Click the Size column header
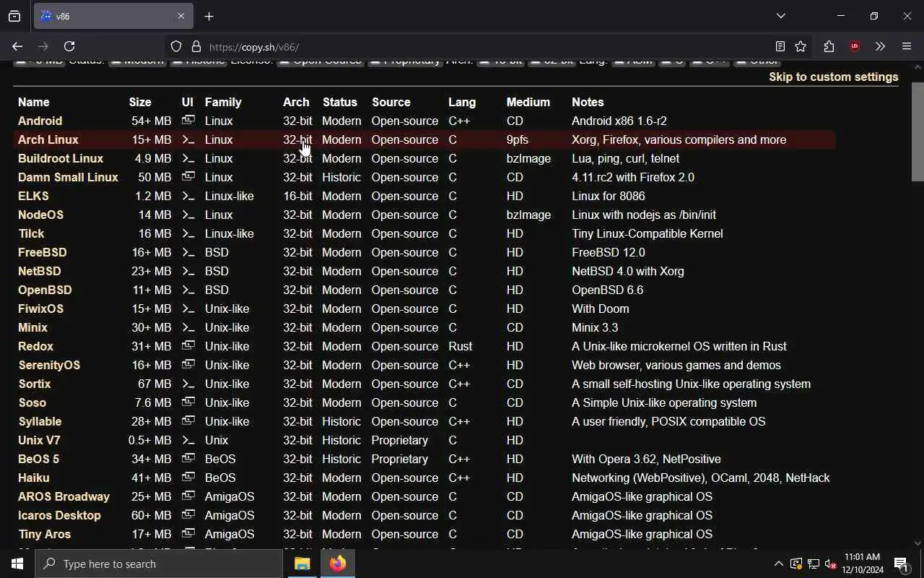The height and width of the screenshot is (578, 924). click(140, 102)
